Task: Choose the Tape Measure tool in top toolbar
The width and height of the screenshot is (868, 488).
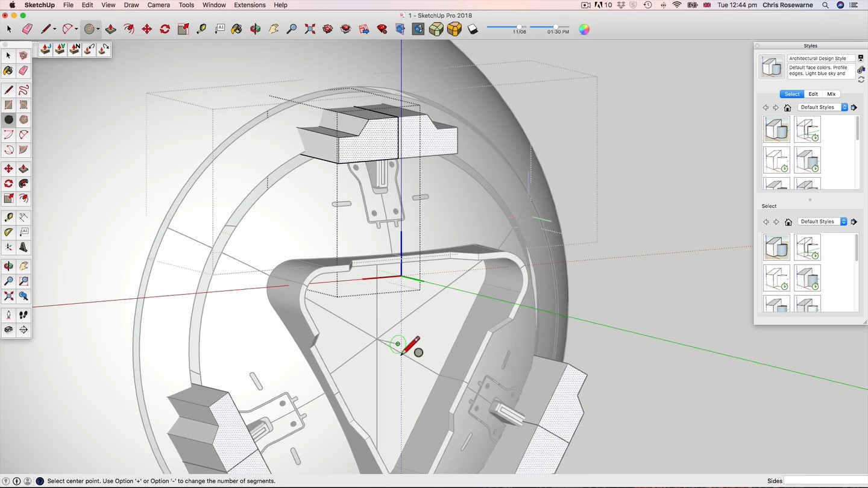Action: point(201,29)
